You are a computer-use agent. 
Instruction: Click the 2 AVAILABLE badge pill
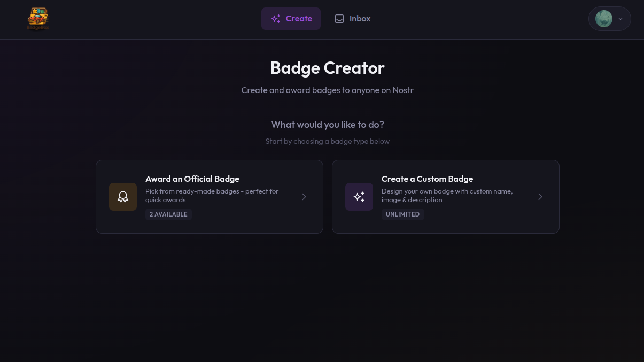(168, 214)
